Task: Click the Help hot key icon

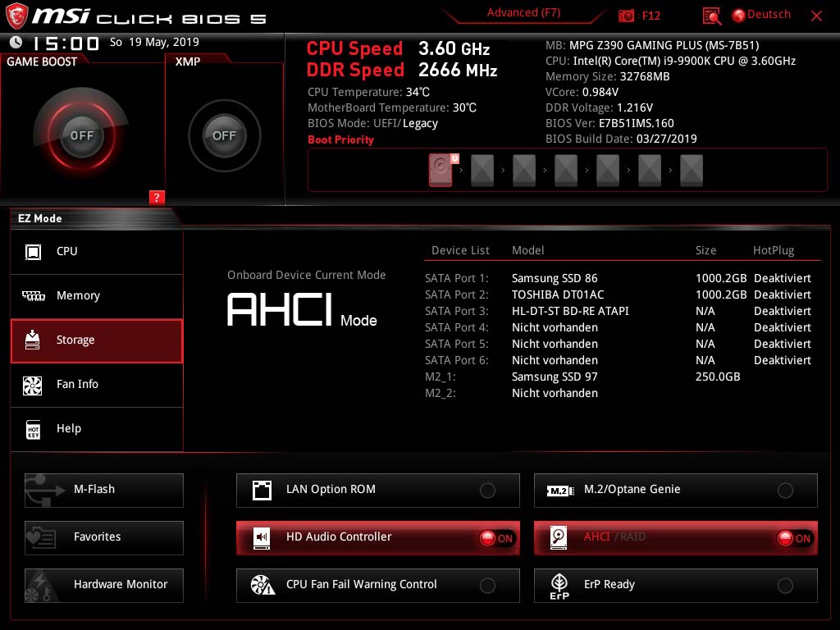Action: [33, 429]
